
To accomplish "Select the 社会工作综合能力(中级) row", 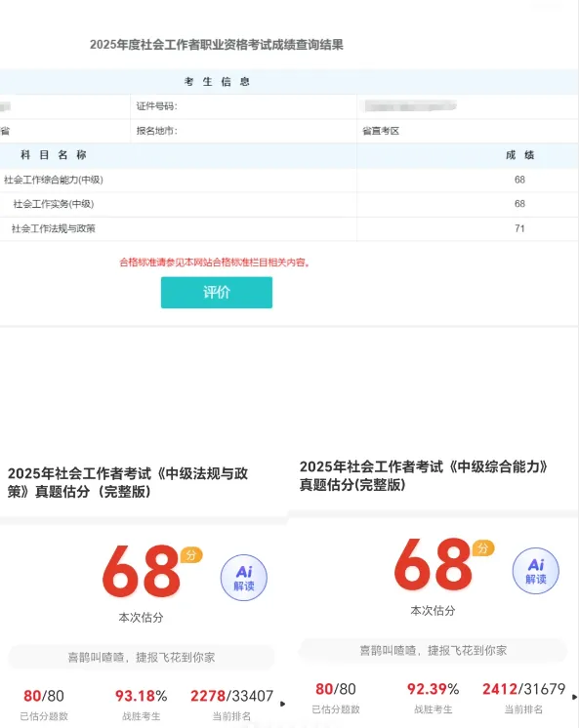I will tap(289, 181).
